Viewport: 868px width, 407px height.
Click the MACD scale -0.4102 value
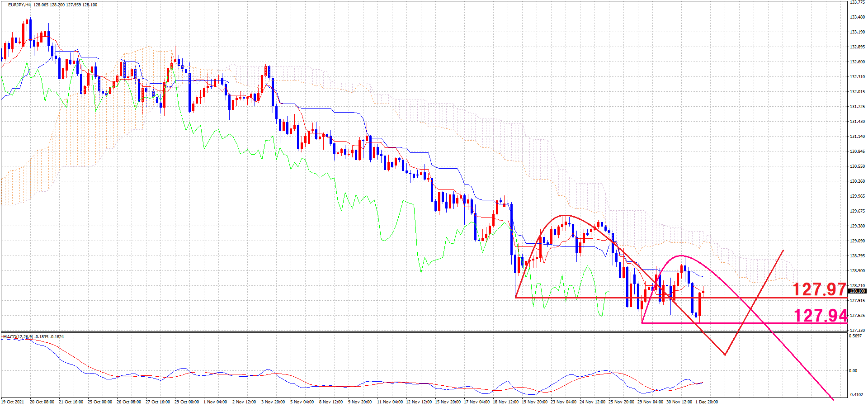coord(855,395)
